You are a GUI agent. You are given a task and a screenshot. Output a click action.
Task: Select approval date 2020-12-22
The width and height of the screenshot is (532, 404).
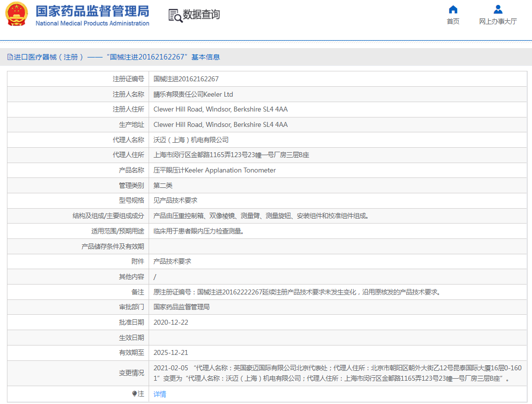click(171, 322)
